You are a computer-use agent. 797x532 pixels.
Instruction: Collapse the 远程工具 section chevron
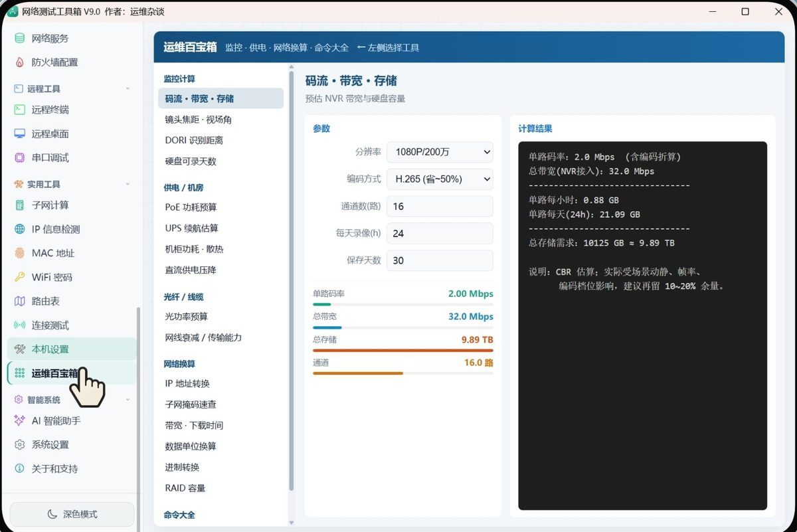(x=128, y=88)
